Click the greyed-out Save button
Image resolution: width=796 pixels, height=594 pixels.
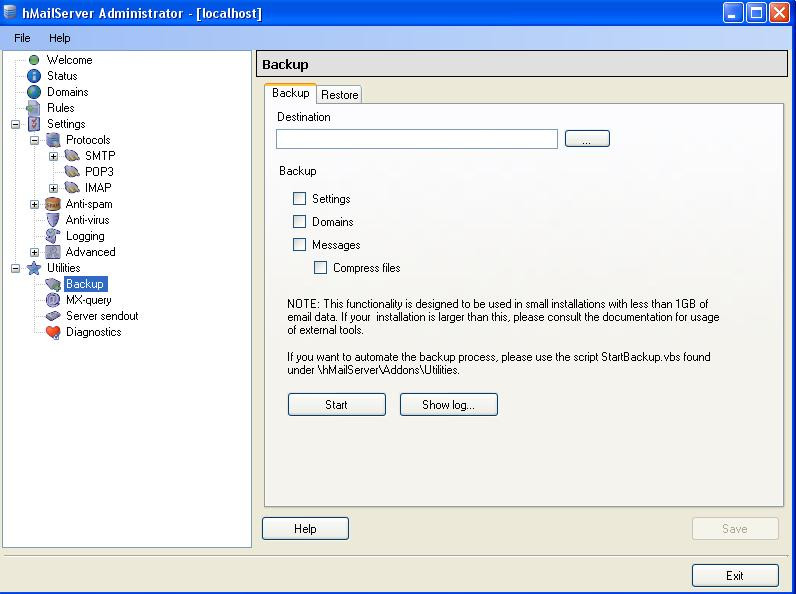735,529
